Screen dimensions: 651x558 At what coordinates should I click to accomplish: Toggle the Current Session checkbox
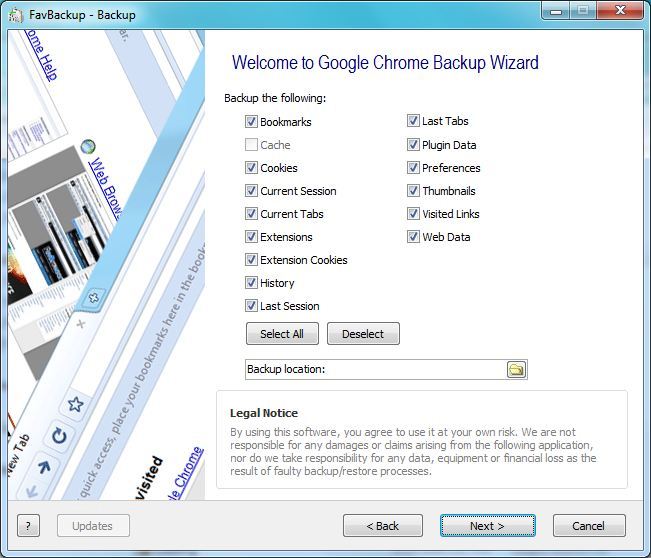tap(251, 191)
